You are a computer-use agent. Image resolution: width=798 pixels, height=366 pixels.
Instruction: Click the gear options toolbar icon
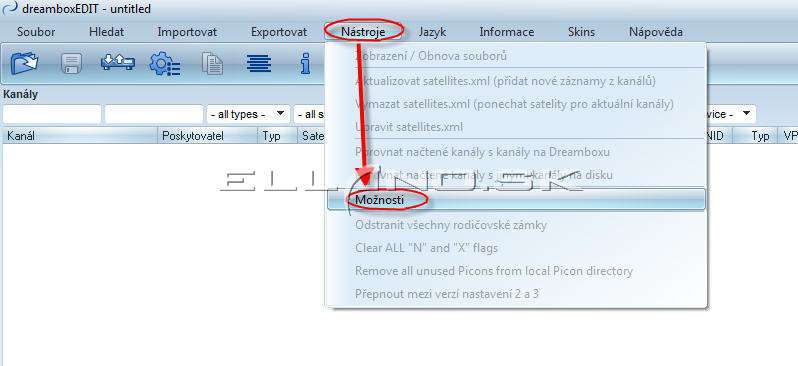click(165, 65)
